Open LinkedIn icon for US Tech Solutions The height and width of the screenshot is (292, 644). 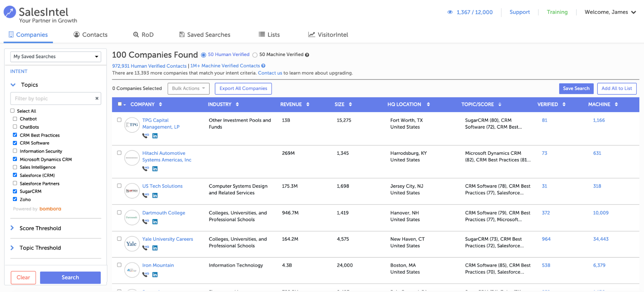pyautogui.click(x=155, y=195)
